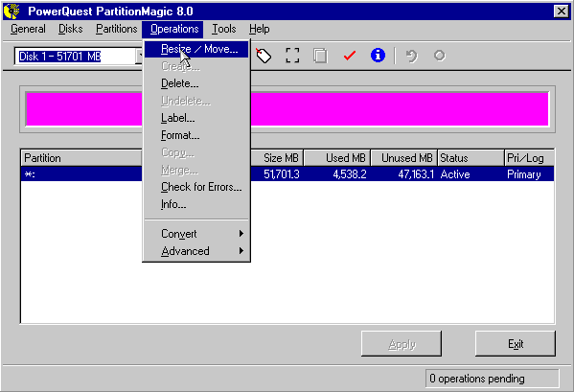
Task: Click the 0 operations pending status field
Action: [492, 379]
